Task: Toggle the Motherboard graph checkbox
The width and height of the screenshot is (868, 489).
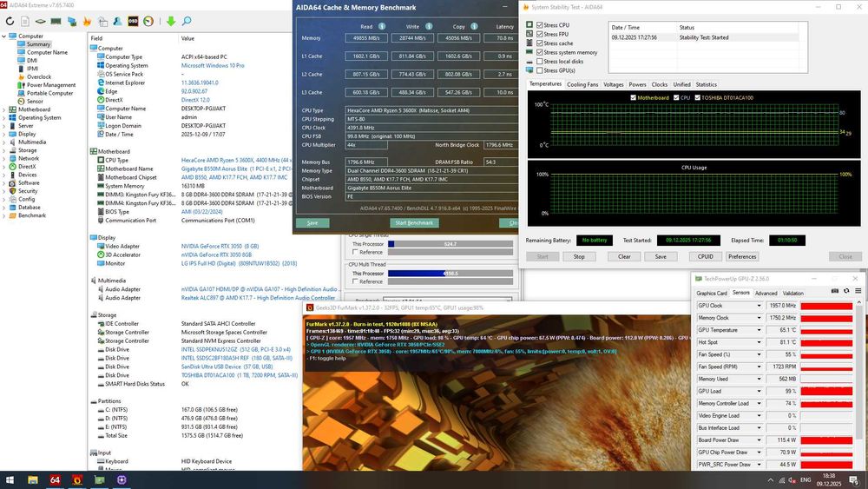Action: tap(634, 97)
